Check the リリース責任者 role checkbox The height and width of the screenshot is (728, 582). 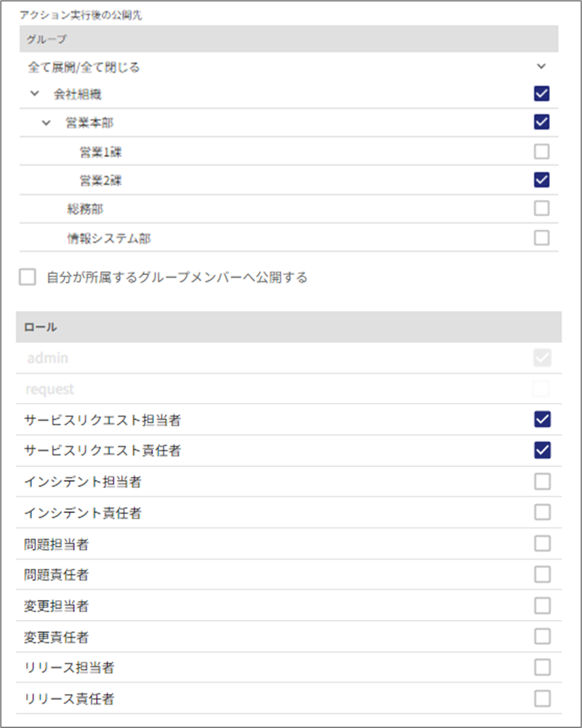coord(542,699)
